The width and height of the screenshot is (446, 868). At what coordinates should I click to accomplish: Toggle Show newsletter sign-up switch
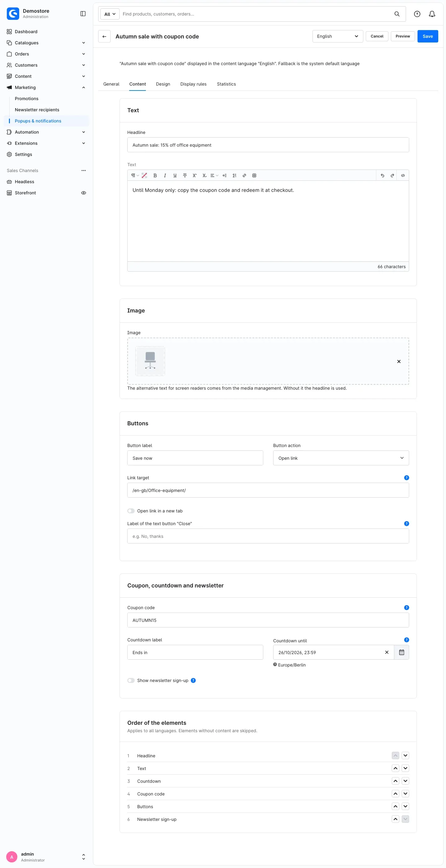click(x=131, y=680)
